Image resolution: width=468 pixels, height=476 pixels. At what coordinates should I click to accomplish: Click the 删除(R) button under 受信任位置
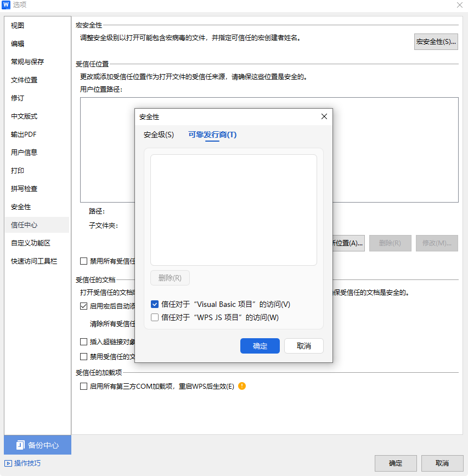pyautogui.click(x=390, y=243)
